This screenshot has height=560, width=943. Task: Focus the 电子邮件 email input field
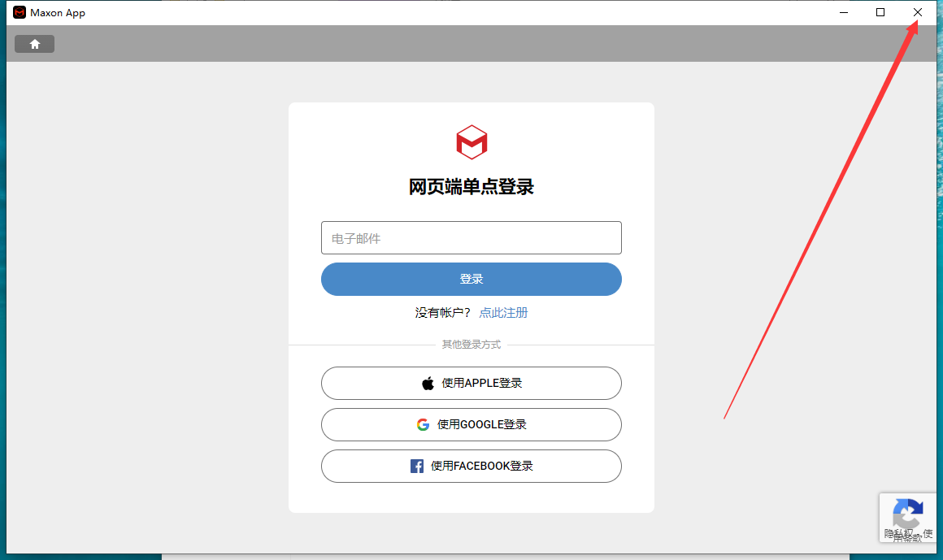coord(471,237)
